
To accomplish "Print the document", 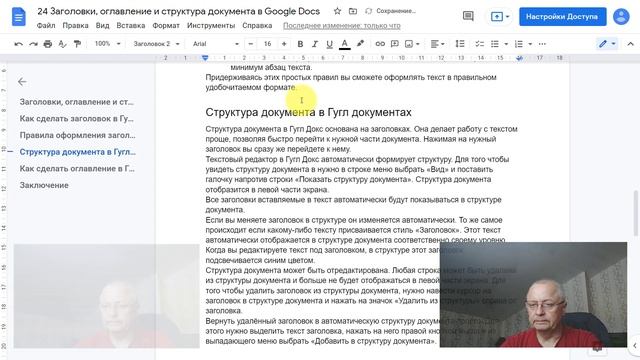I will [48, 44].
